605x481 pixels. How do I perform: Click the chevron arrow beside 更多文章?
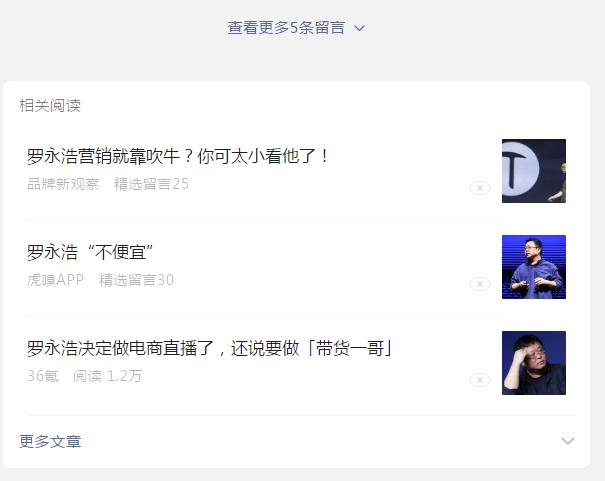click(568, 441)
